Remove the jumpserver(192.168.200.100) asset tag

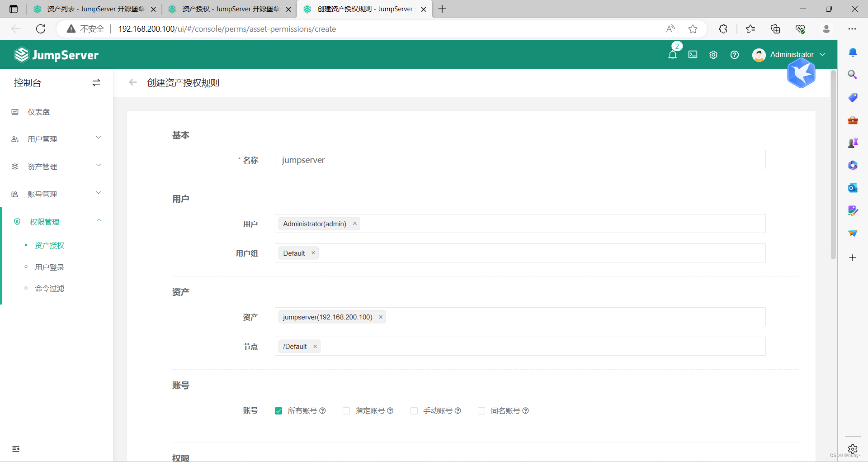(381, 317)
